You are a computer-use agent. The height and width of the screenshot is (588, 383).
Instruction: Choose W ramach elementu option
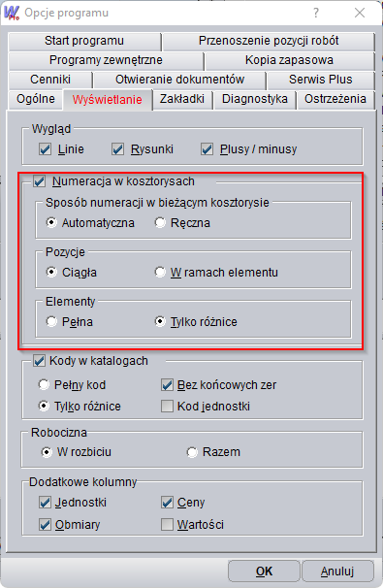tap(160, 272)
